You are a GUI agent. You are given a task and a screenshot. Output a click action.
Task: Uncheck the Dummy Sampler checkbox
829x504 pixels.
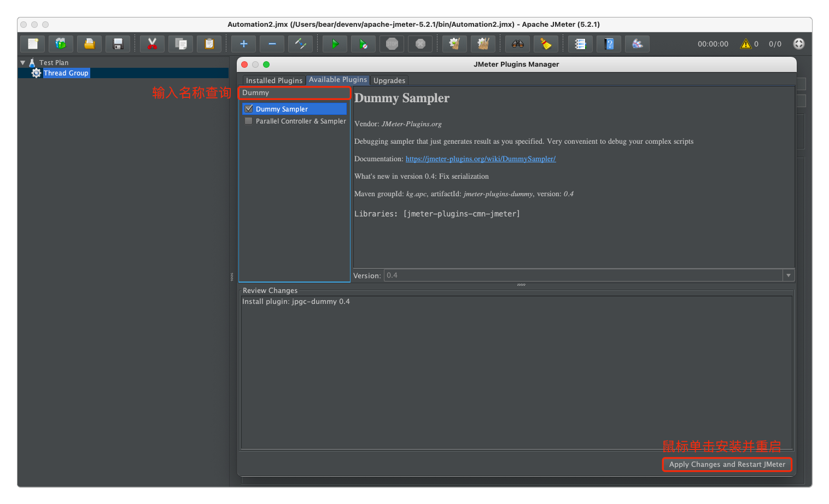249,109
